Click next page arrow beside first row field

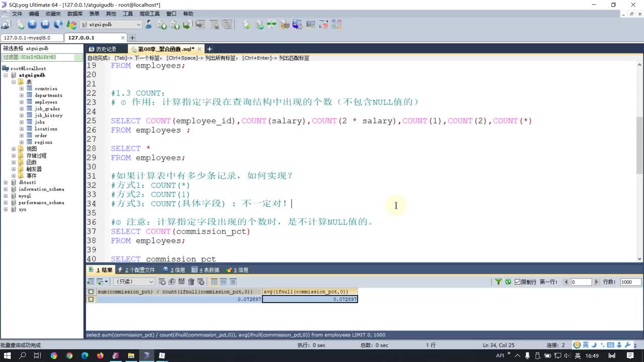tap(597, 282)
